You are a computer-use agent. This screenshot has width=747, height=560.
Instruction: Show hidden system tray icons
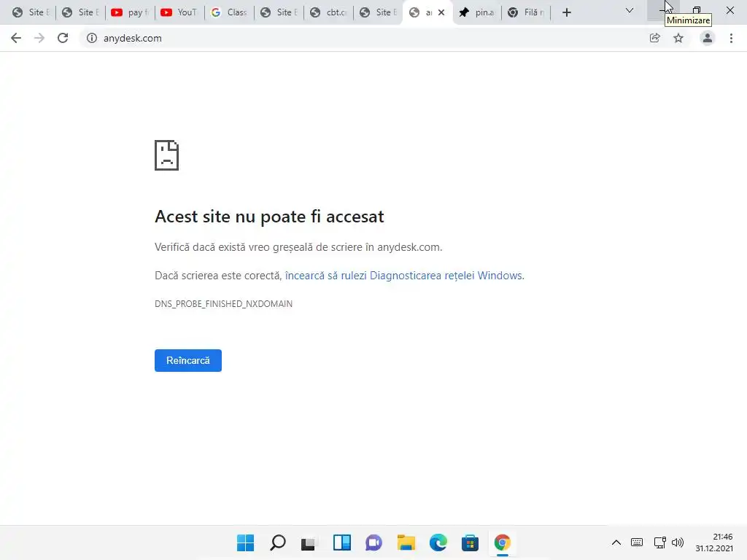point(616,542)
